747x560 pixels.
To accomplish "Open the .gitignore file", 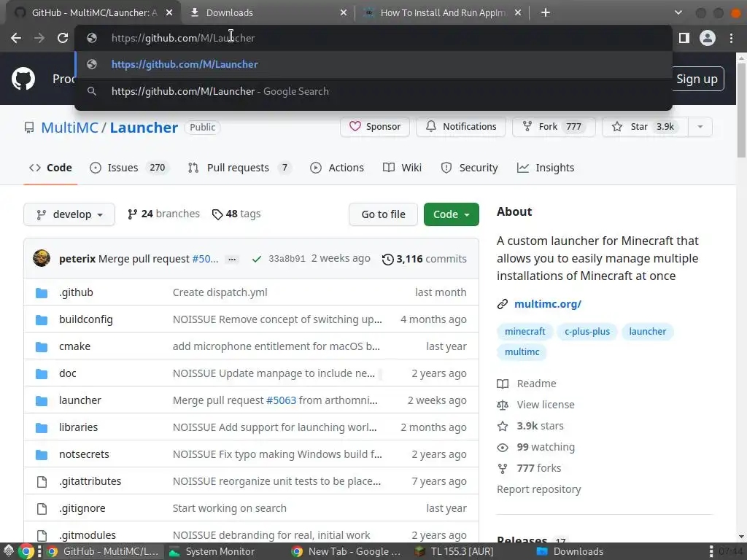I will tap(82, 508).
